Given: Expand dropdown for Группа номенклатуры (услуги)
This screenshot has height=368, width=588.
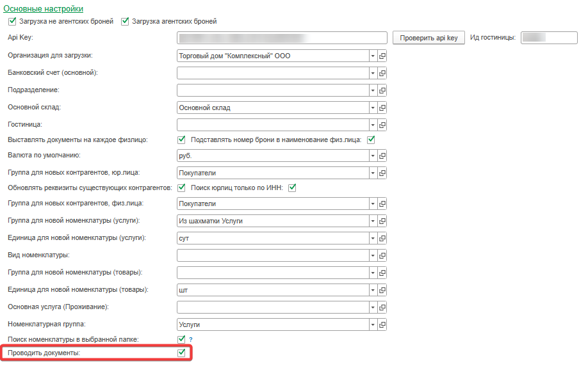Looking at the screenshot, I should (373, 221).
